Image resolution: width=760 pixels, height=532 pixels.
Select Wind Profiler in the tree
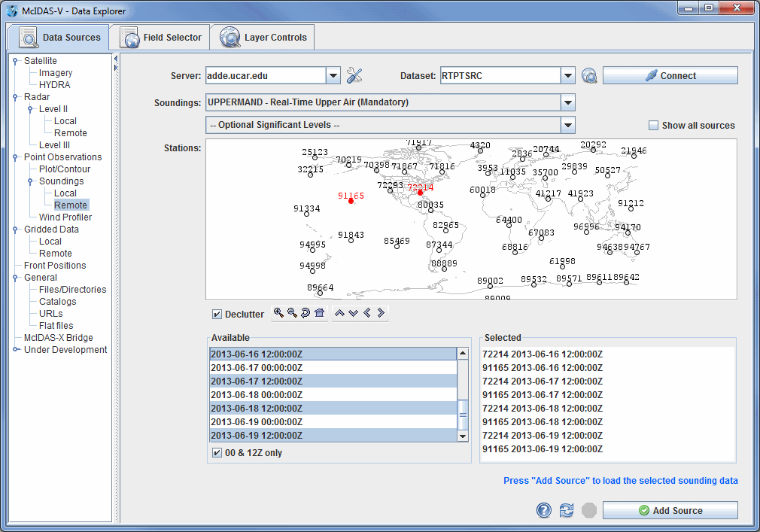65,217
